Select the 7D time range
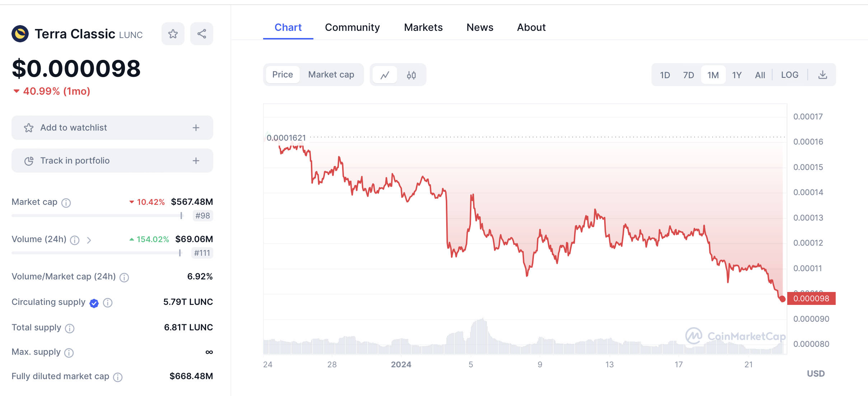 coord(688,75)
